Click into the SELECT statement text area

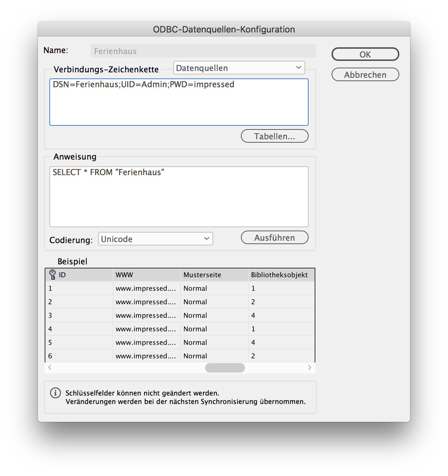(179, 196)
